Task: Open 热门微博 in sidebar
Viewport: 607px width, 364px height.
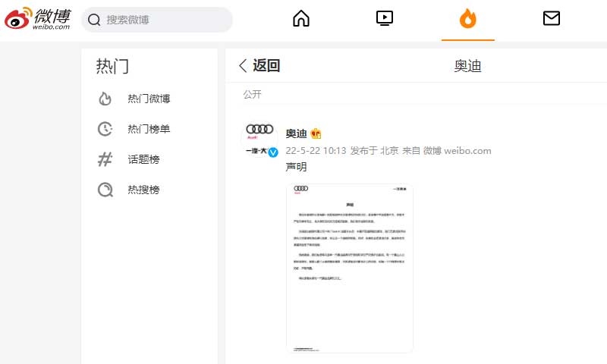Action: click(149, 99)
